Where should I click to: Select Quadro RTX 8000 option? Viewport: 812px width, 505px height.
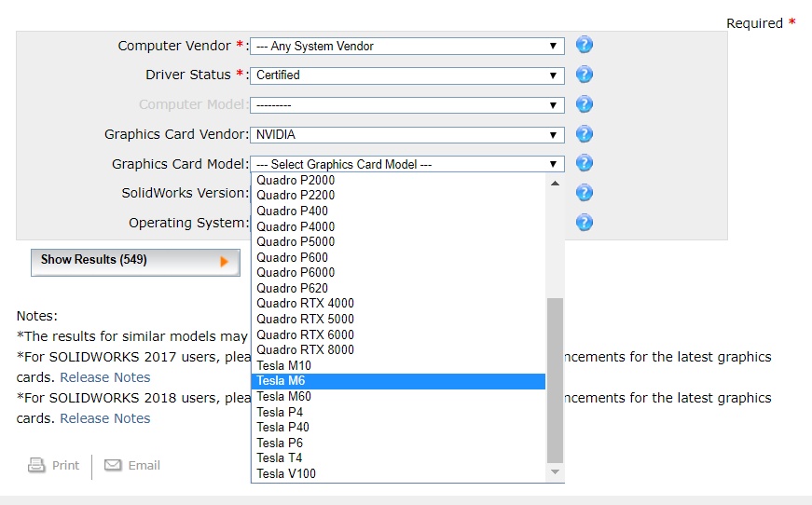(398, 349)
